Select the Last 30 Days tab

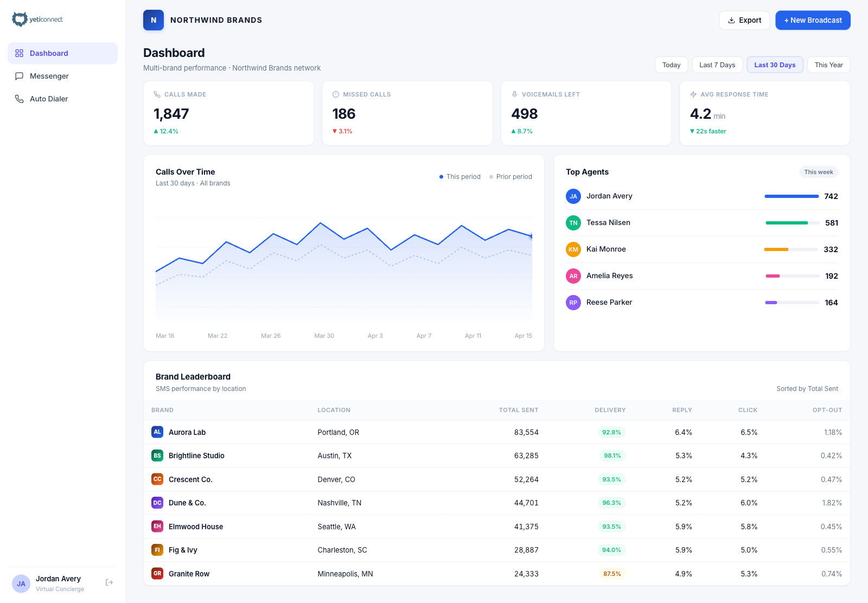(x=775, y=65)
